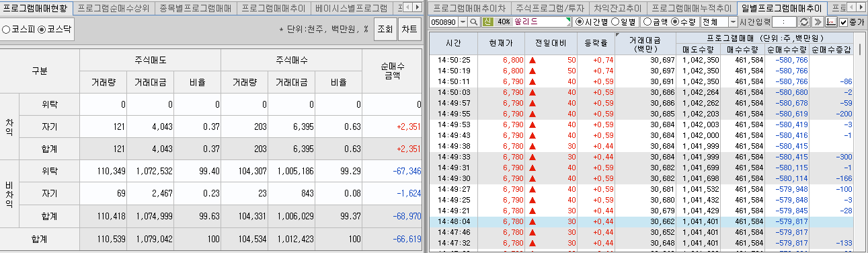Click the refresh icon beside 시간입력
The width and height of the screenshot is (868, 253).
[803, 22]
